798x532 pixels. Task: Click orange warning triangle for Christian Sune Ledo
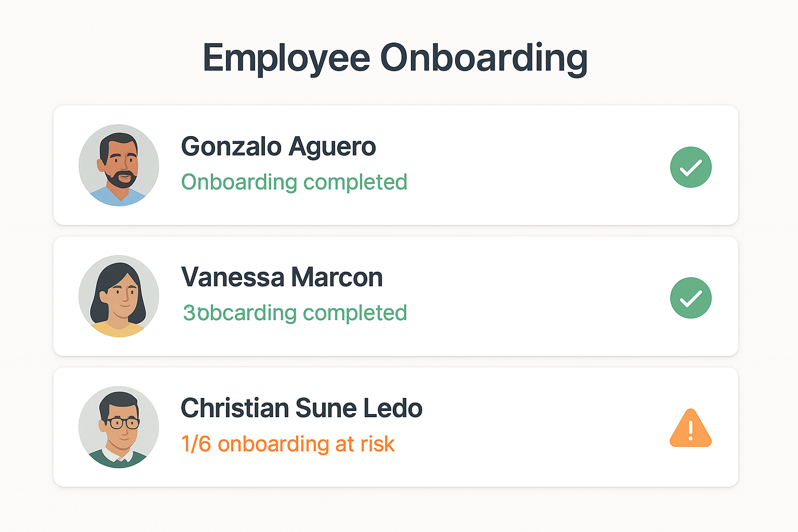coord(690,429)
